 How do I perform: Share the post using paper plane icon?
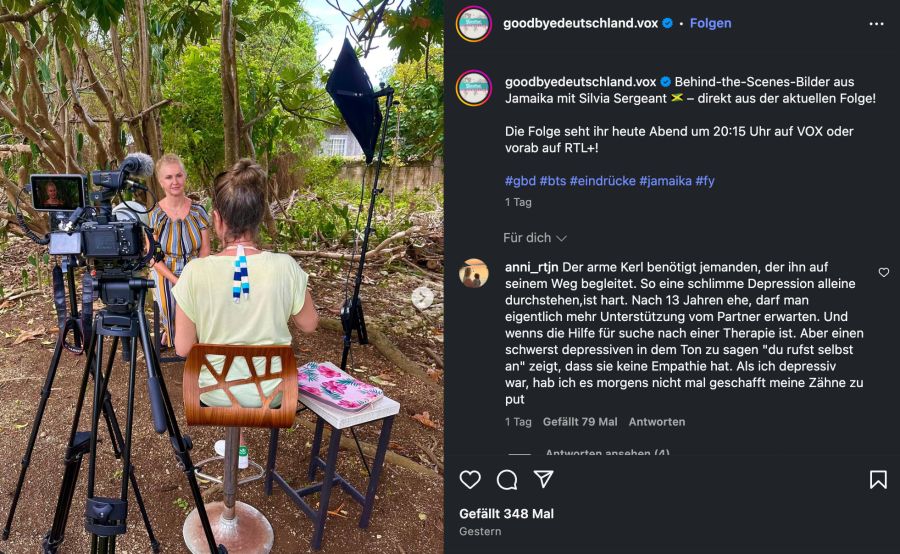pyautogui.click(x=543, y=480)
